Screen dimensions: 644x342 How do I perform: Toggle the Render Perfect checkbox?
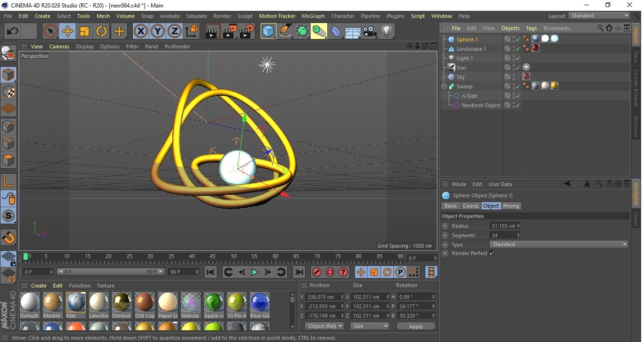coord(492,253)
